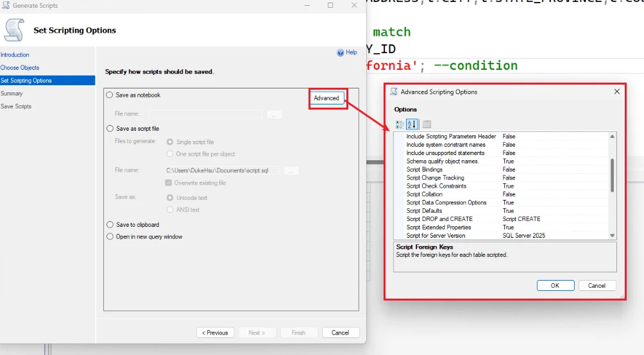
Task: Click the scroll down arrow in options list
Action: [x=612, y=236]
